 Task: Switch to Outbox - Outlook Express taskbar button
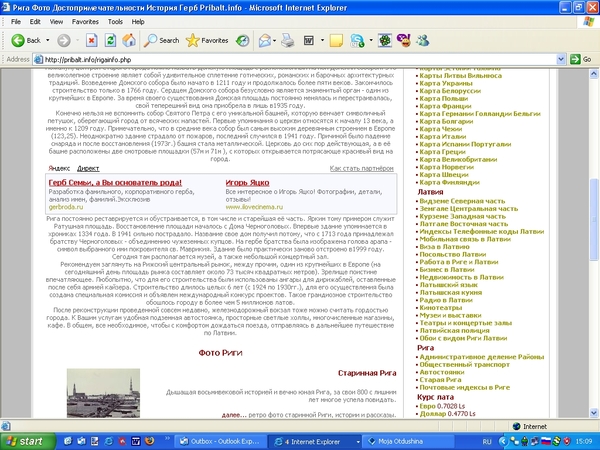coord(220,442)
